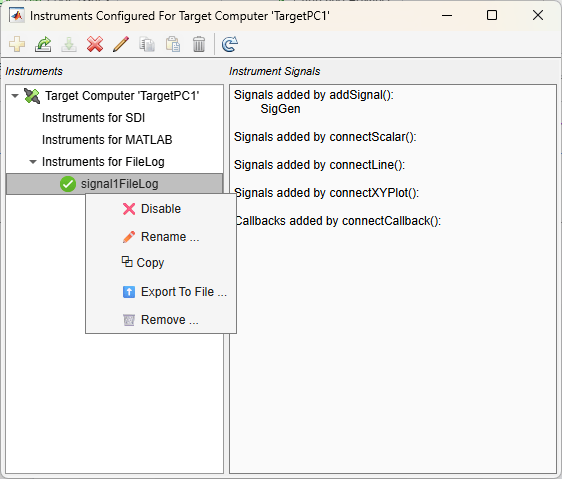Select Instruments for SDI tree item
This screenshot has width=562, height=479.
click(x=94, y=118)
